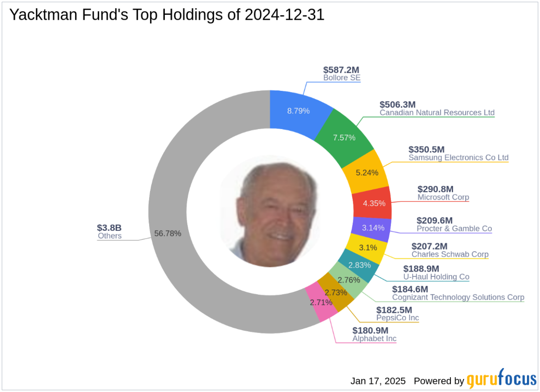Select the Microsoft Corp label

[443, 197]
